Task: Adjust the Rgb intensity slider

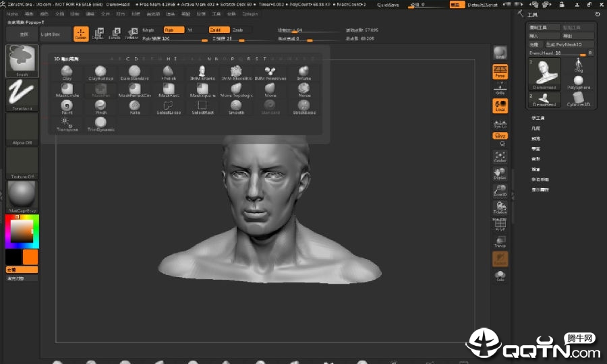Action: tap(175, 38)
